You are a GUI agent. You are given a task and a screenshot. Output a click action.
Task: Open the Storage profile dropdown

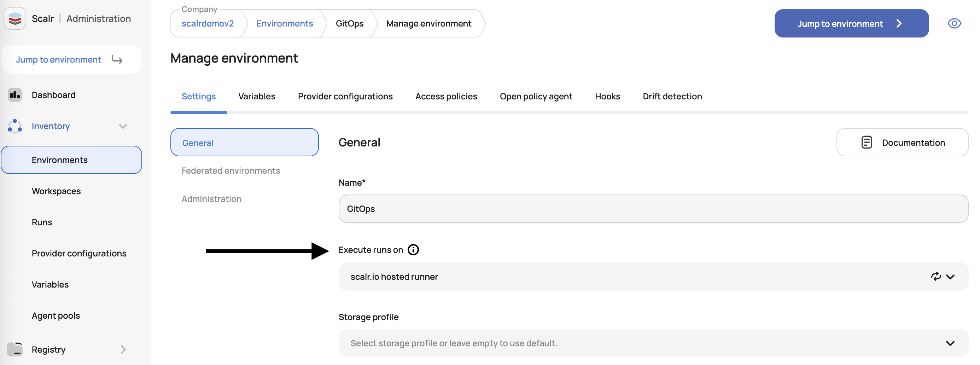coord(653,343)
